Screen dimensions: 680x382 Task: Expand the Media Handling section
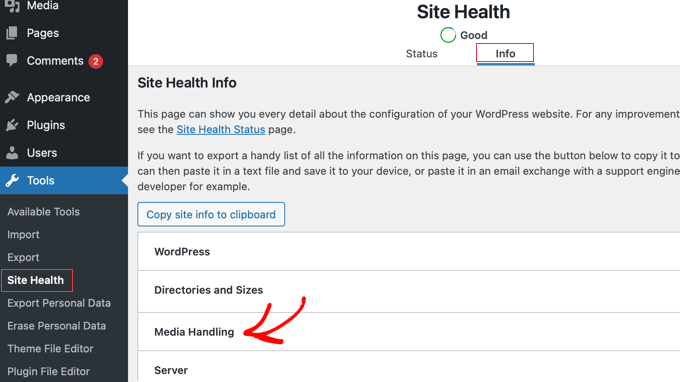[x=409, y=332]
